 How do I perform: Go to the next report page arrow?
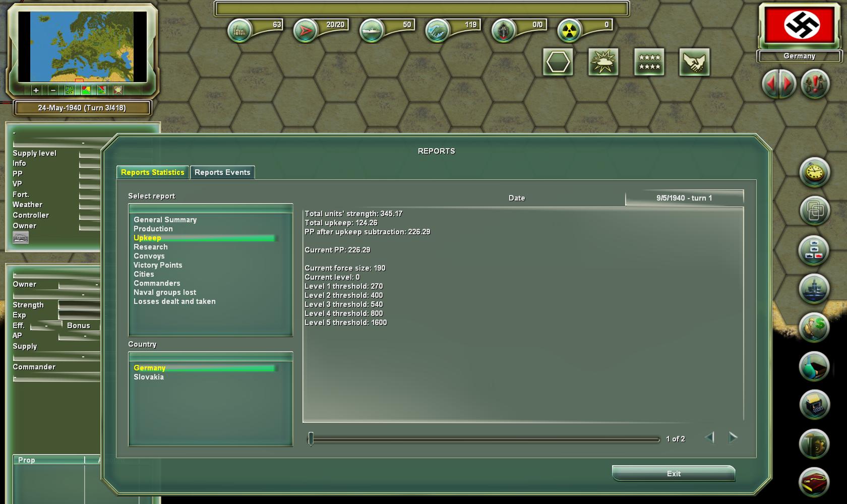(x=733, y=437)
